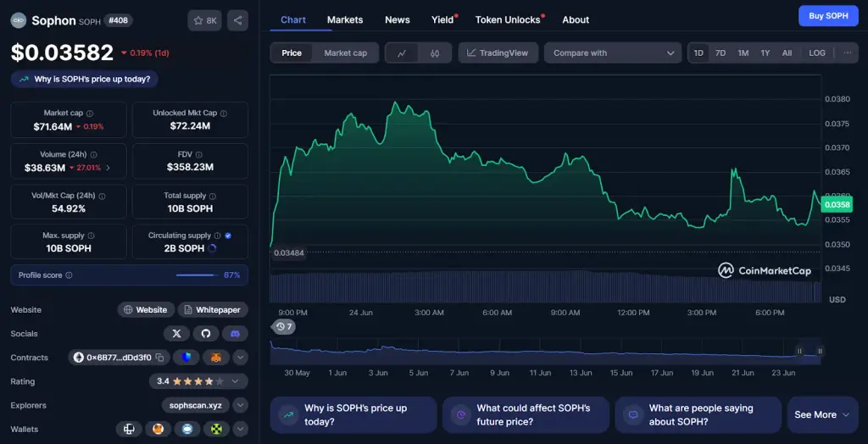This screenshot has height=444, width=868.
Task: Add Sophon to watchlist with star button
Action: point(205,20)
